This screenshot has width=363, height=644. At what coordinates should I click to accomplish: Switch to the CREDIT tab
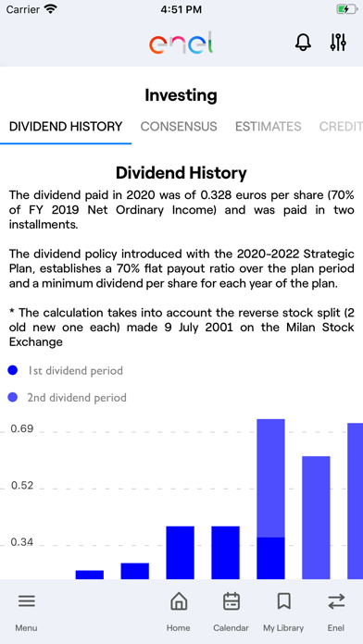click(341, 127)
